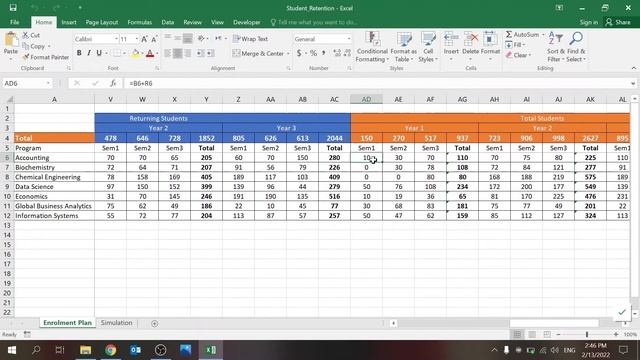Adjust the zoom slider
Viewport: 640px width, 360px height.
click(587, 334)
